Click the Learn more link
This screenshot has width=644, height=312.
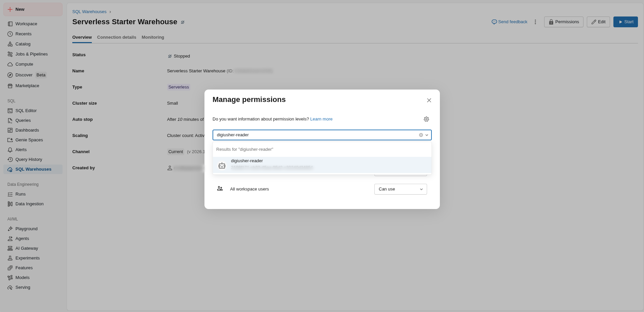(321, 119)
